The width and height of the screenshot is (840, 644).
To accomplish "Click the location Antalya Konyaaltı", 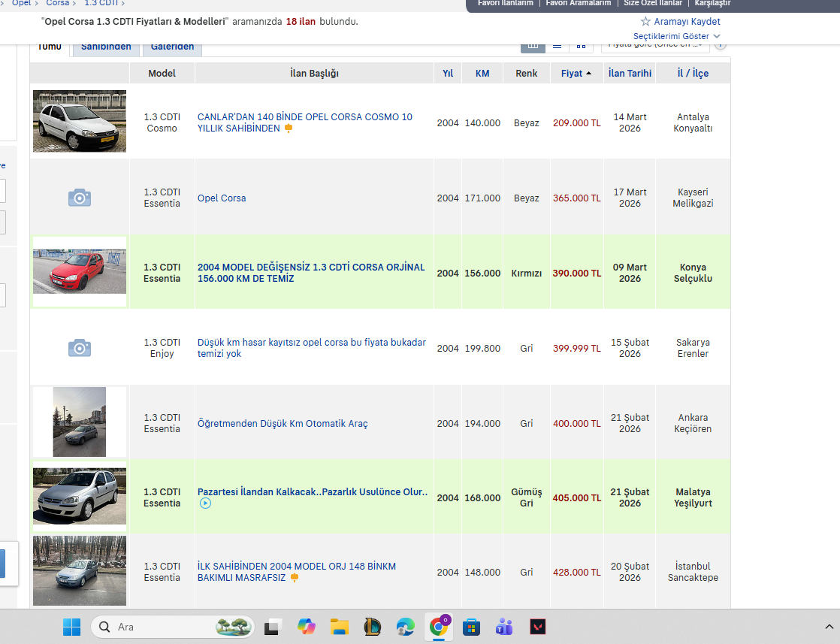I will 693,122.
